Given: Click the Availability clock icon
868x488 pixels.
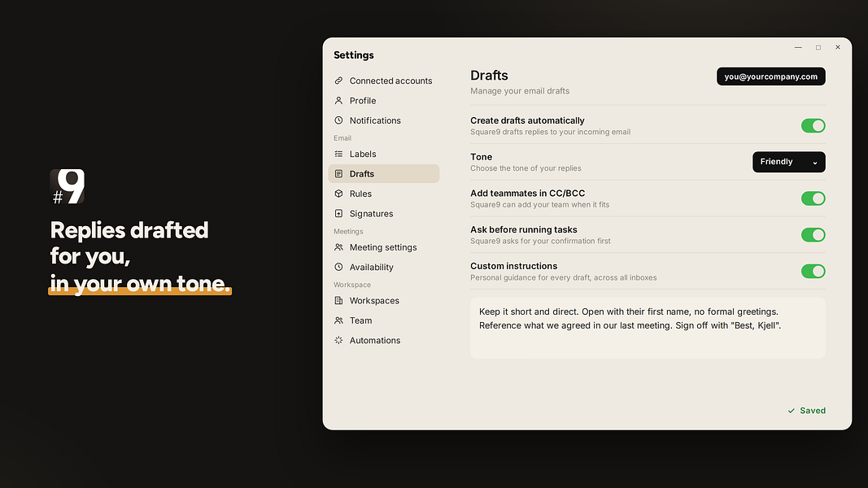Looking at the screenshot, I should point(338,268).
